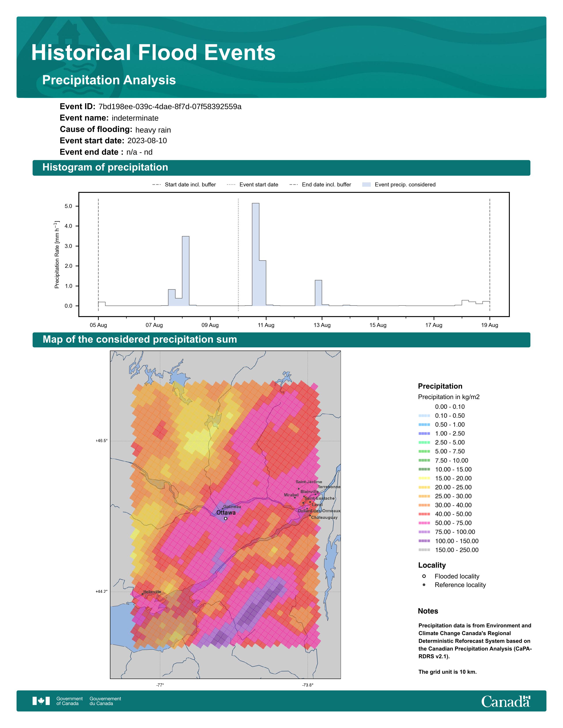Image resolution: width=563 pixels, height=728 pixels.
Task: Click the Government of Canada footer text
Action: click(69, 701)
